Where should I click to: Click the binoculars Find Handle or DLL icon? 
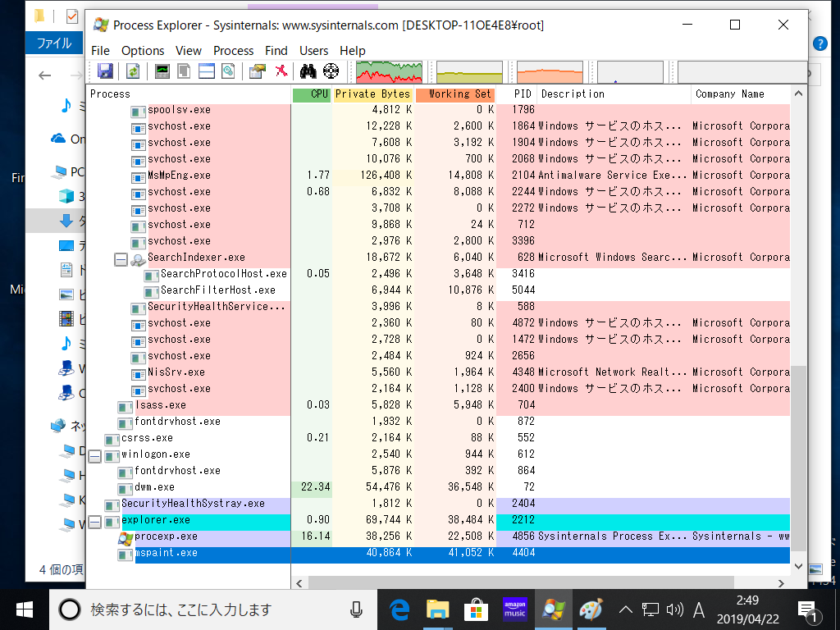click(x=308, y=71)
